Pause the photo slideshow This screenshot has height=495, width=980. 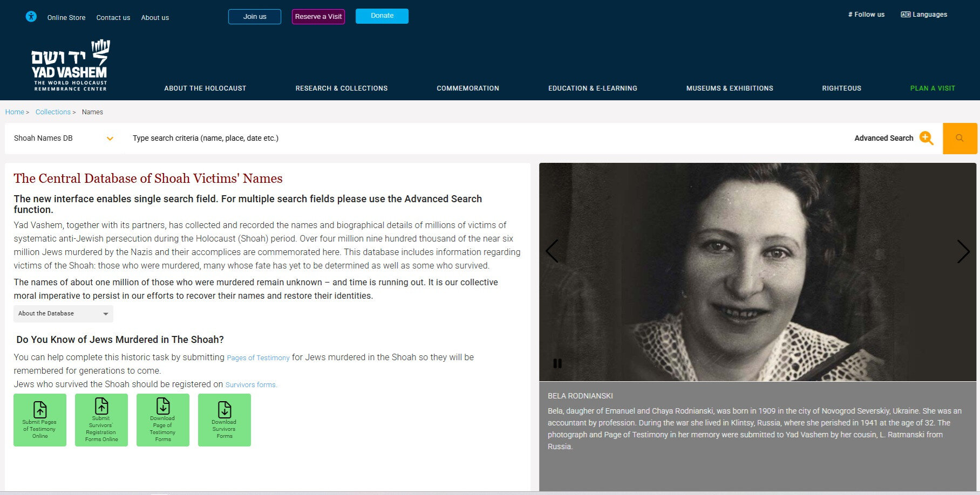[557, 363]
